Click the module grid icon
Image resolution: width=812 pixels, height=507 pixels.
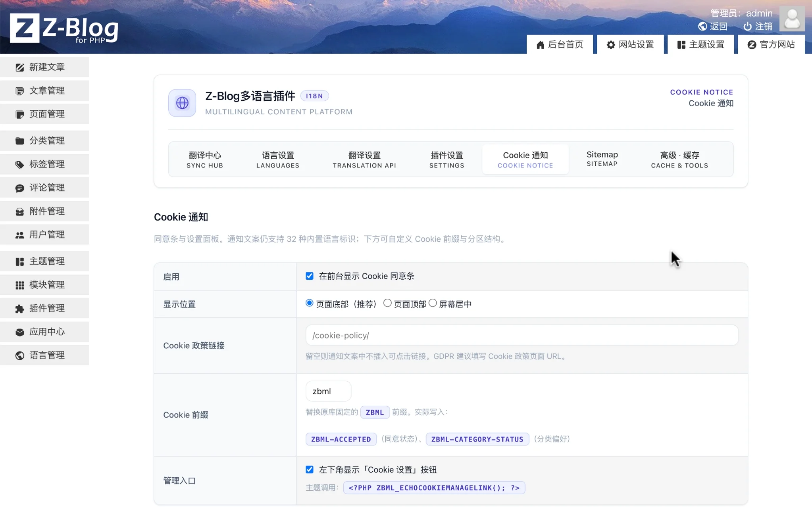pos(19,285)
